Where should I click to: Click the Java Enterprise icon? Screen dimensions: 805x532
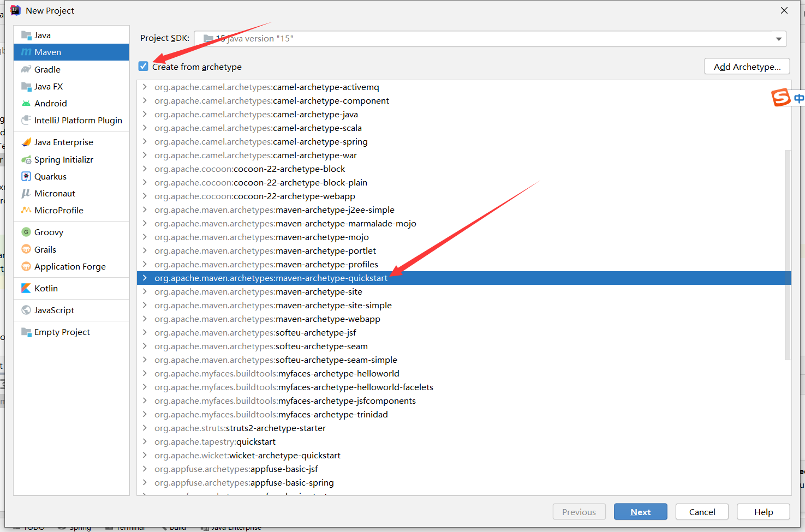pyautogui.click(x=26, y=142)
